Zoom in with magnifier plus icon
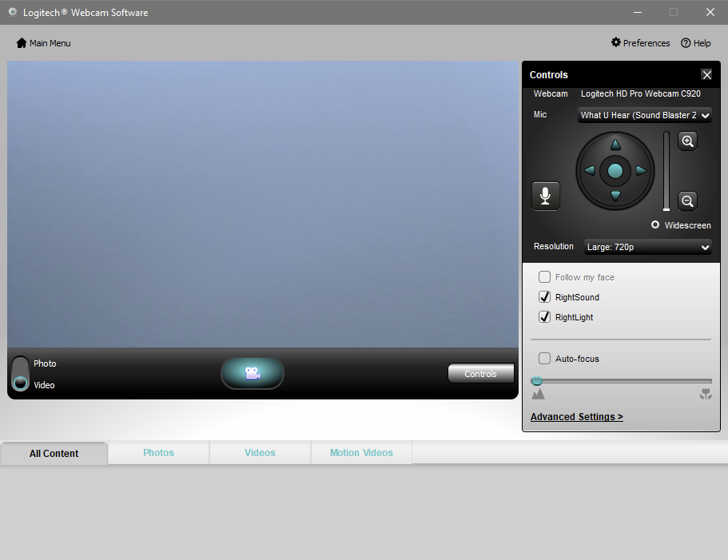Image resolution: width=728 pixels, height=560 pixels. pyautogui.click(x=687, y=141)
